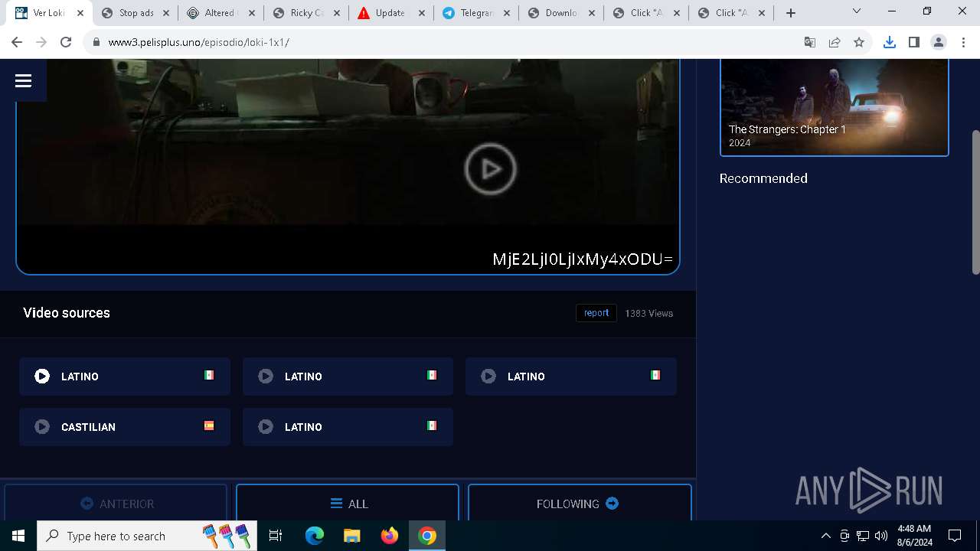Click Chrome icon on taskbar

pos(427,536)
